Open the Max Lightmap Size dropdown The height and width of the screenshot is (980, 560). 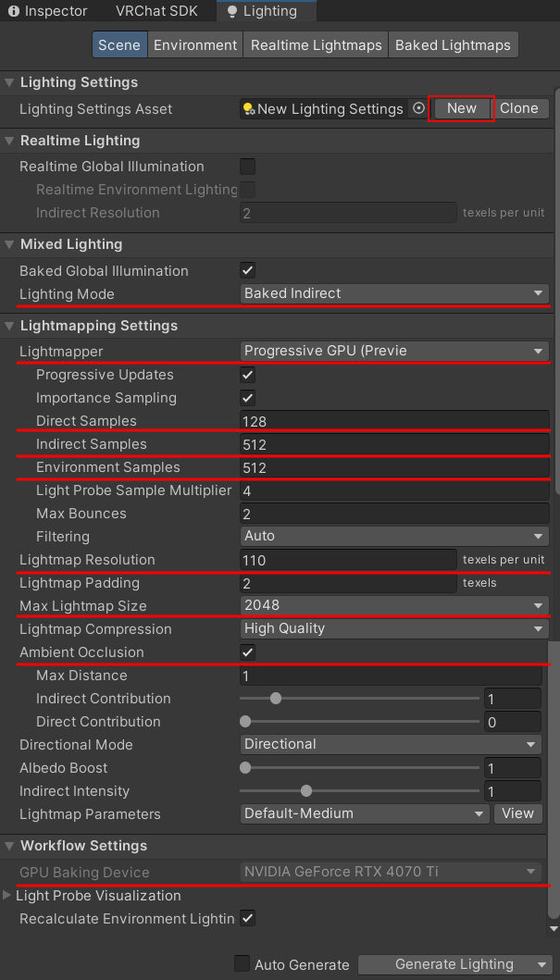pyautogui.click(x=393, y=605)
